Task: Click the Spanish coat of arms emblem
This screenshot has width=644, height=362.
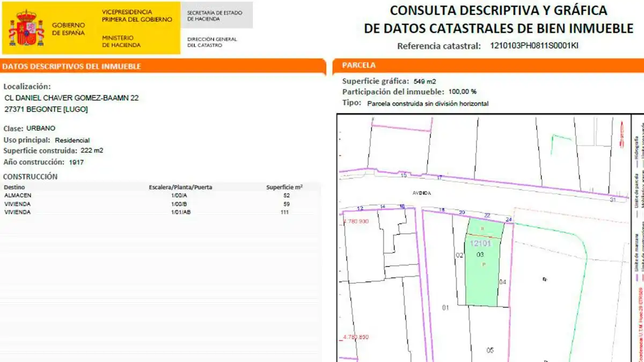Action: coord(26,28)
